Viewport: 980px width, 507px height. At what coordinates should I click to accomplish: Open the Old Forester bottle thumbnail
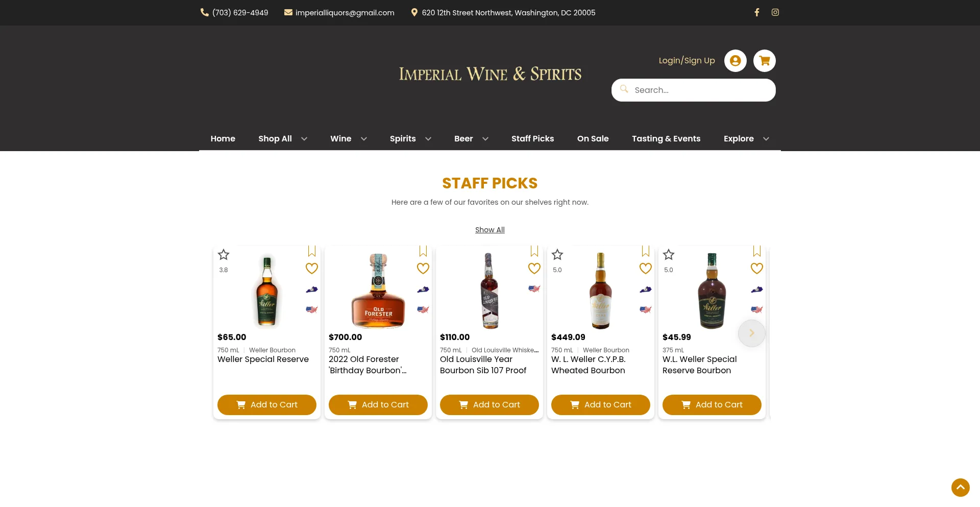coord(378,290)
